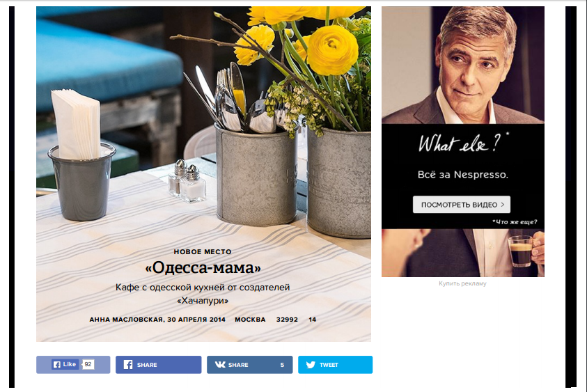Open author Анна Масловская's link

(126, 320)
